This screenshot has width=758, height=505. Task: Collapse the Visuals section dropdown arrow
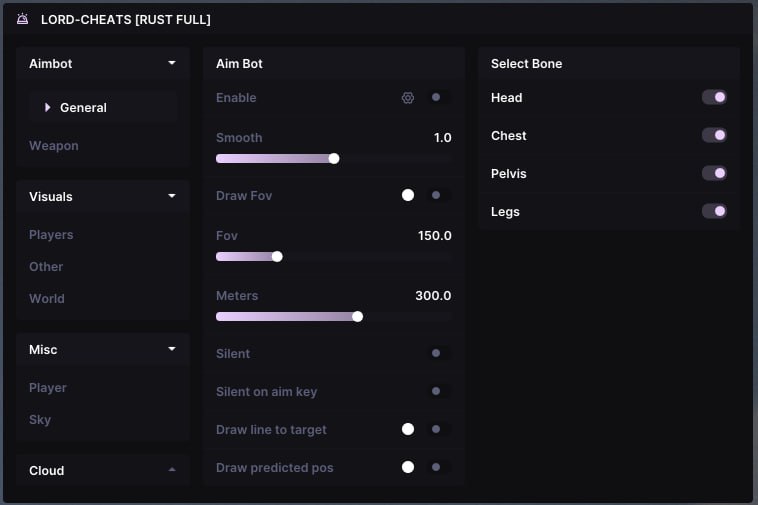click(172, 196)
